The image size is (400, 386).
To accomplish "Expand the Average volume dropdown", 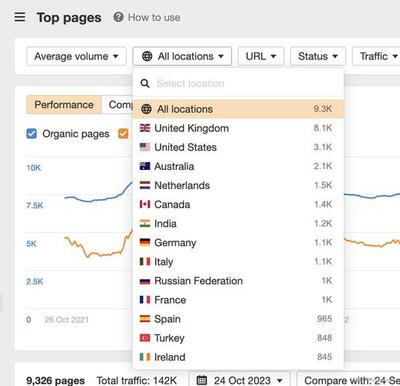I will point(76,56).
